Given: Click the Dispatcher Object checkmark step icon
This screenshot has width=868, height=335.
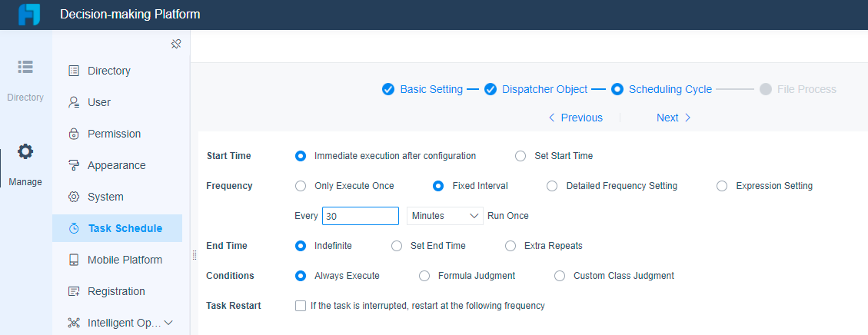Looking at the screenshot, I should [490, 89].
